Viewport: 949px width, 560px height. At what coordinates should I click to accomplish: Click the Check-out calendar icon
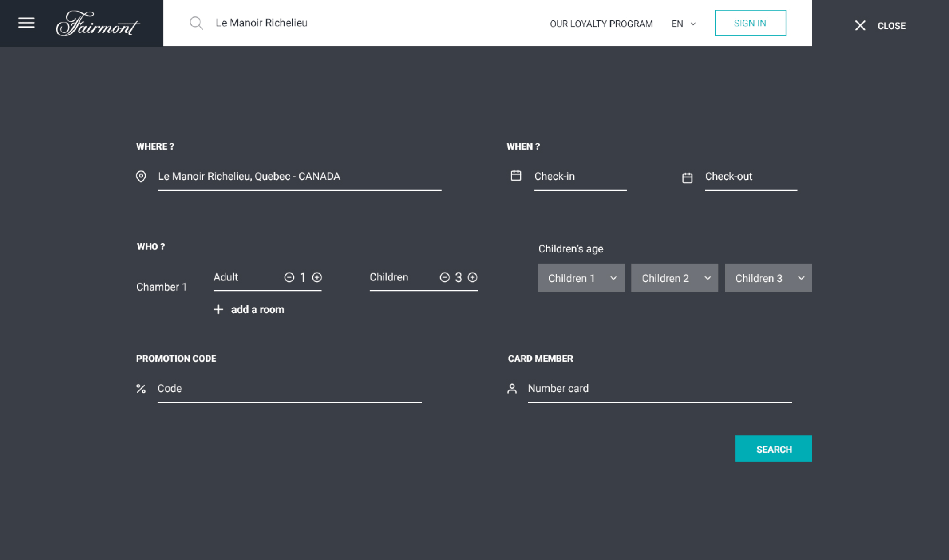[687, 177]
